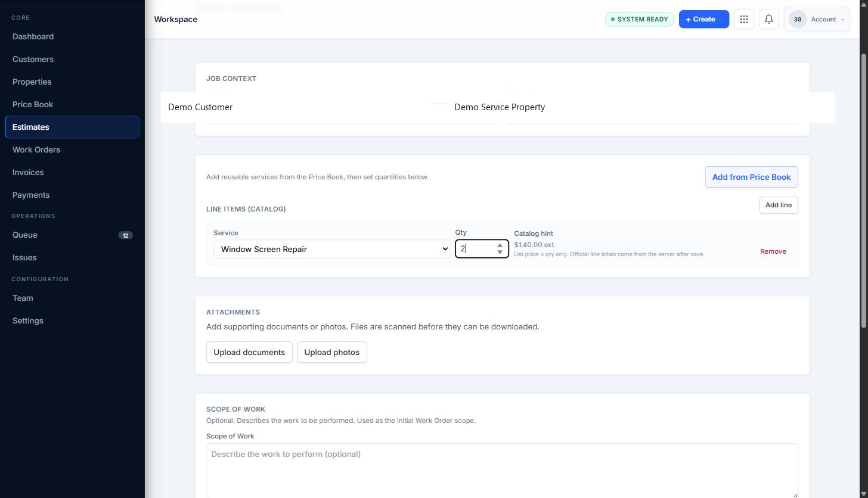868x498 pixels.
Task: Open Team in the sidebar
Action: pyautogui.click(x=72, y=298)
